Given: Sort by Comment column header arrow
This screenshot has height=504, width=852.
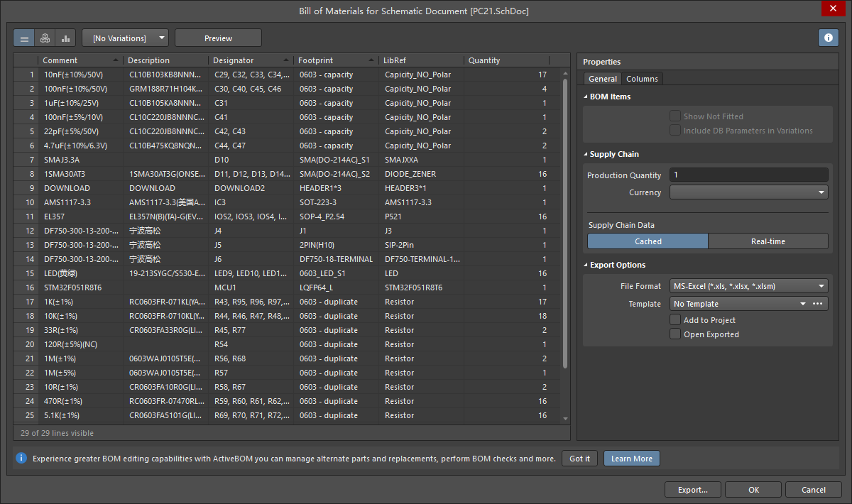Looking at the screenshot, I should click(x=116, y=60).
